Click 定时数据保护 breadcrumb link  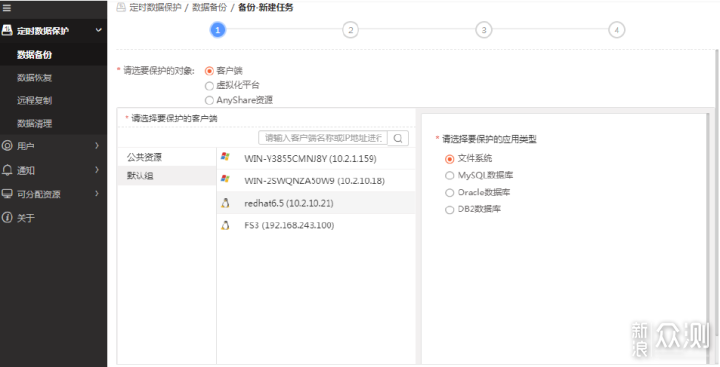tap(155, 7)
